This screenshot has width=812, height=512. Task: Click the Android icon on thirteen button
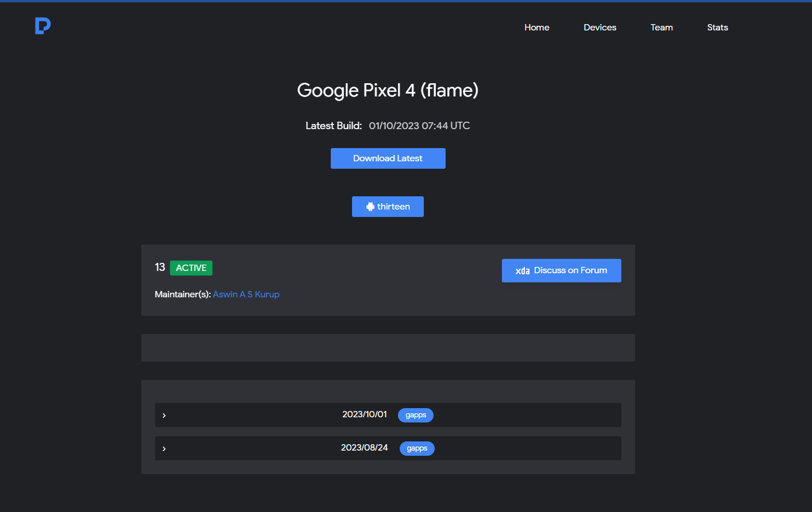point(370,207)
